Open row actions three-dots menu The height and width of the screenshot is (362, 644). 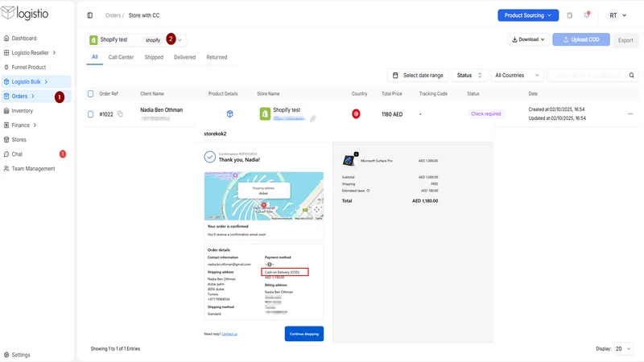[x=630, y=113]
